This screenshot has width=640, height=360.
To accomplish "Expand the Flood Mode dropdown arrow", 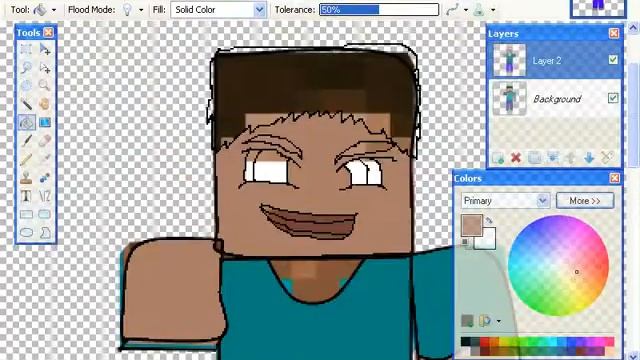I will (141, 10).
